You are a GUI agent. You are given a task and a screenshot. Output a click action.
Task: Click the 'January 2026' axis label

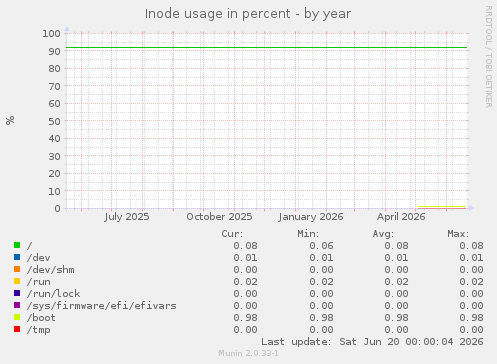pyautogui.click(x=311, y=217)
